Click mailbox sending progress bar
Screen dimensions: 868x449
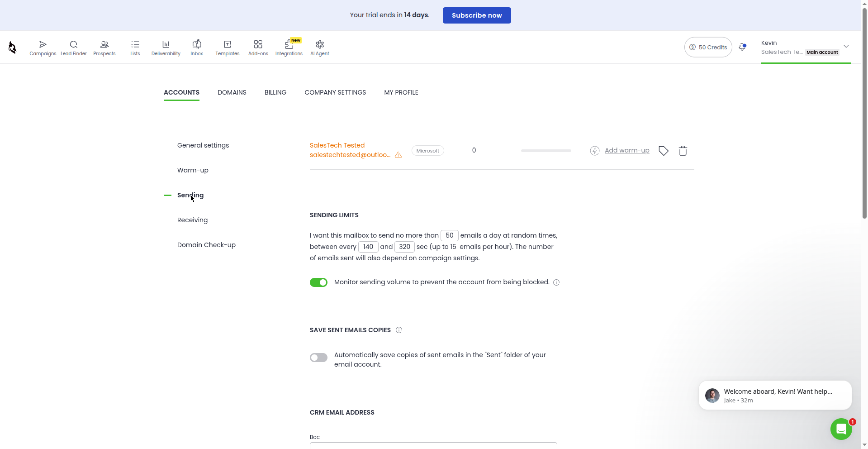click(546, 151)
